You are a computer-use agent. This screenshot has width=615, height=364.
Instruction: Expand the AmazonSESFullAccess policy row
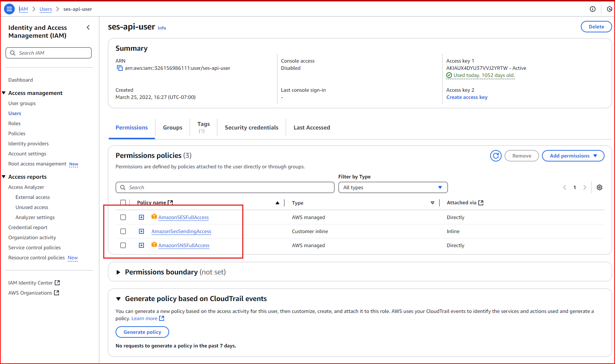coord(141,217)
